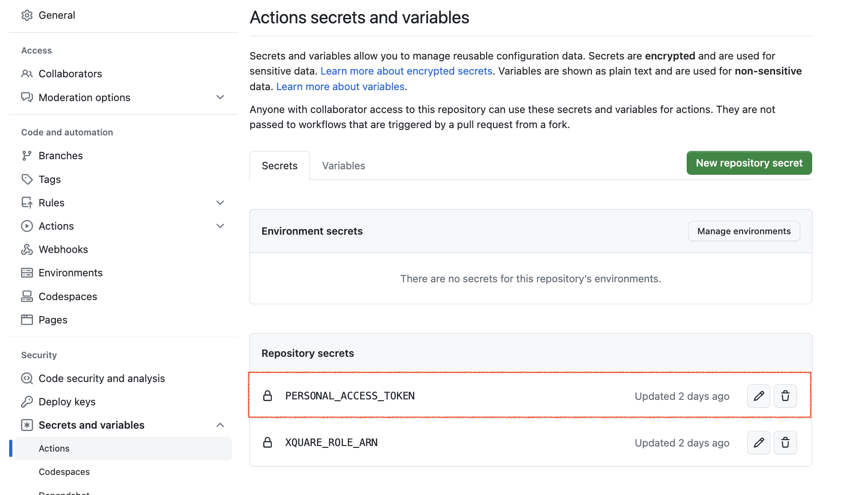Select the Secrets tab
868x495 pixels.
tap(279, 166)
